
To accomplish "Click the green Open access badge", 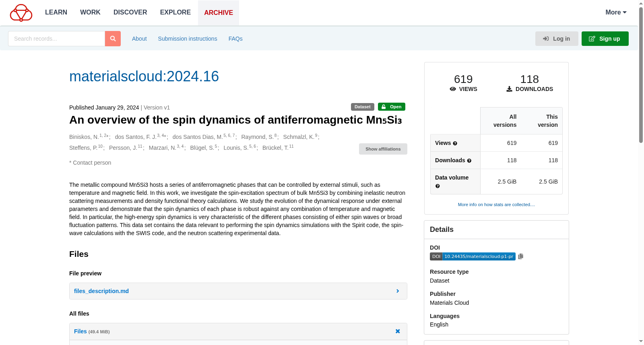I will tap(392, 107).
